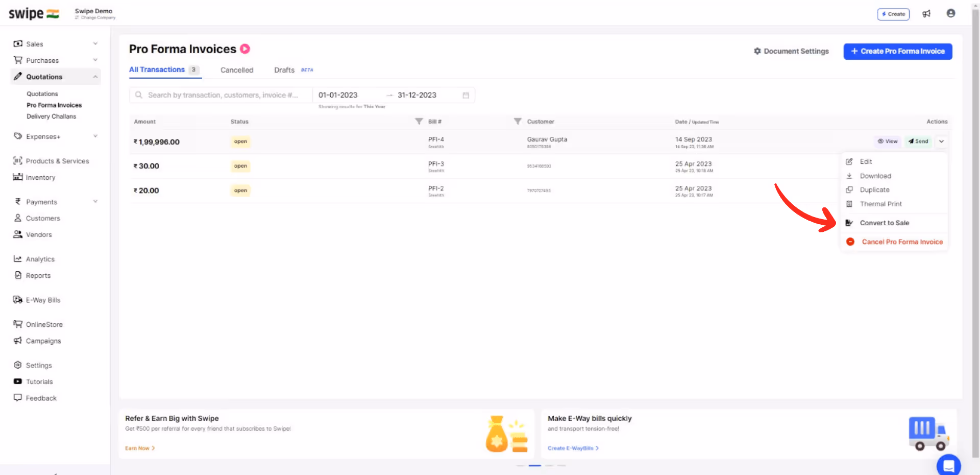
Task: Open Document Settings
Action: click(791, 51)
